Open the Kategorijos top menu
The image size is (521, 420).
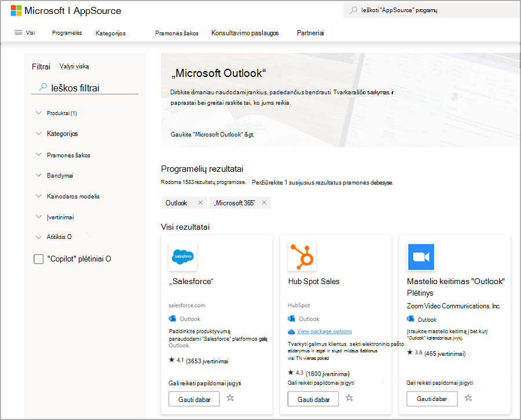pos(111,33)
